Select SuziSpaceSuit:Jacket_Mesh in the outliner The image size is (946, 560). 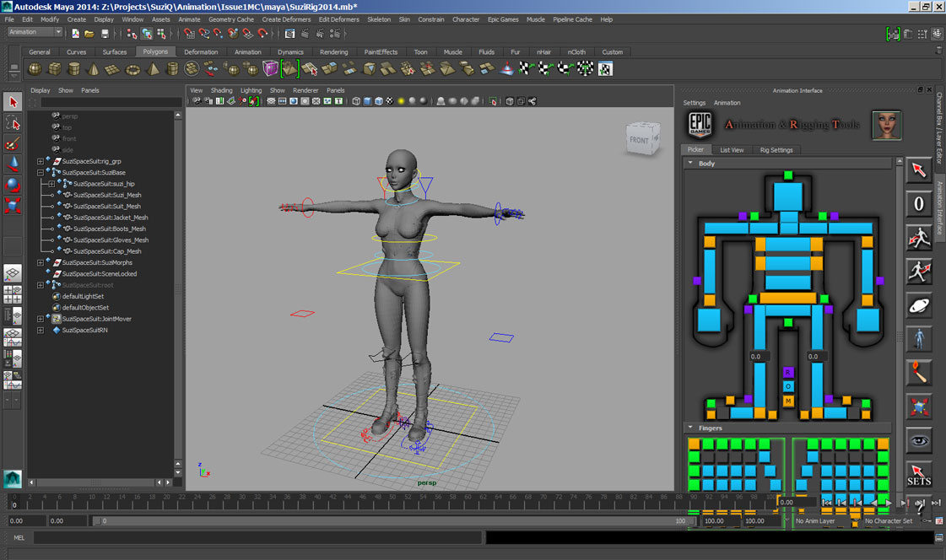pyautogui.click(x=111, y=218)
